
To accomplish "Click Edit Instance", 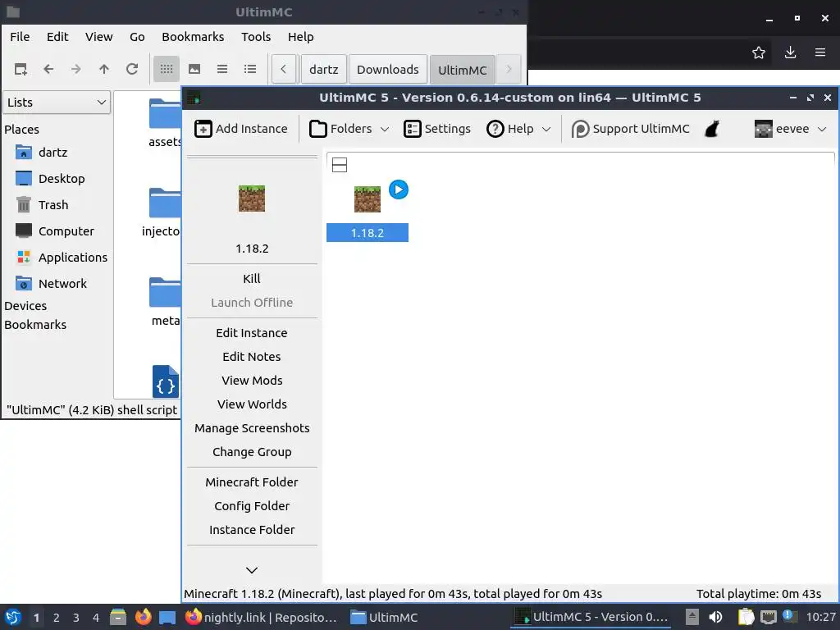I will click(x=252, y=333).
